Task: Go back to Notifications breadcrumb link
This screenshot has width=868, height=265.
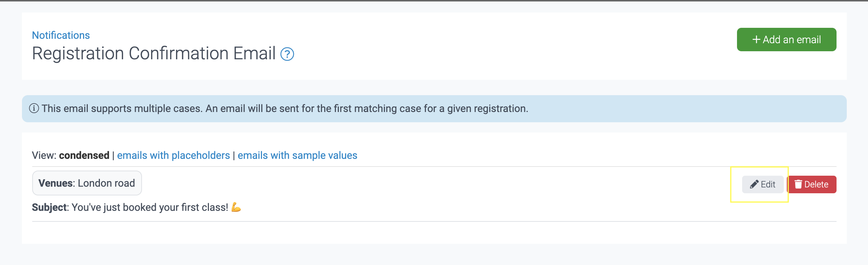Action: pyautogui.click(x=61, y=35)
